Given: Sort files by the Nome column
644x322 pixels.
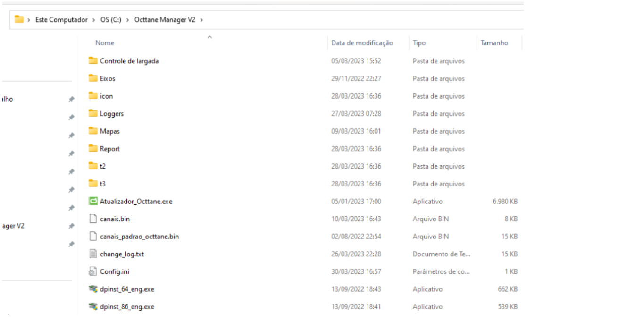Looking at the screenshot, I should click(x=105, y=43).
